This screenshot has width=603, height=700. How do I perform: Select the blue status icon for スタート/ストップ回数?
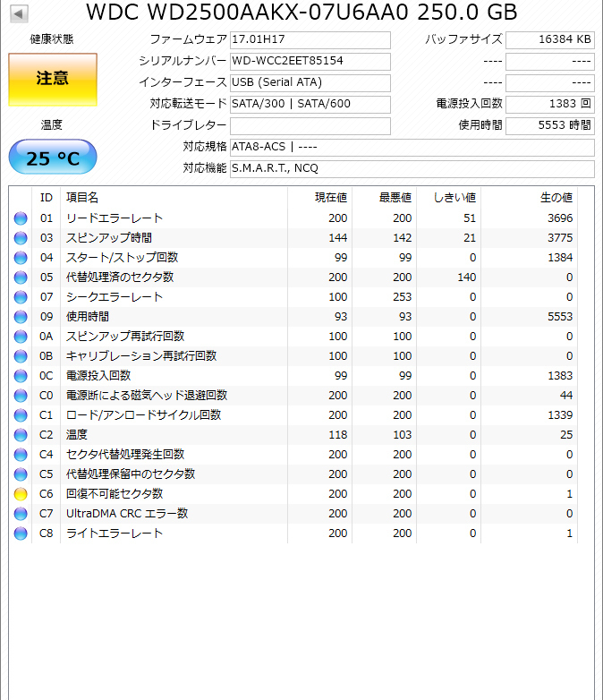tap(21, 258)
